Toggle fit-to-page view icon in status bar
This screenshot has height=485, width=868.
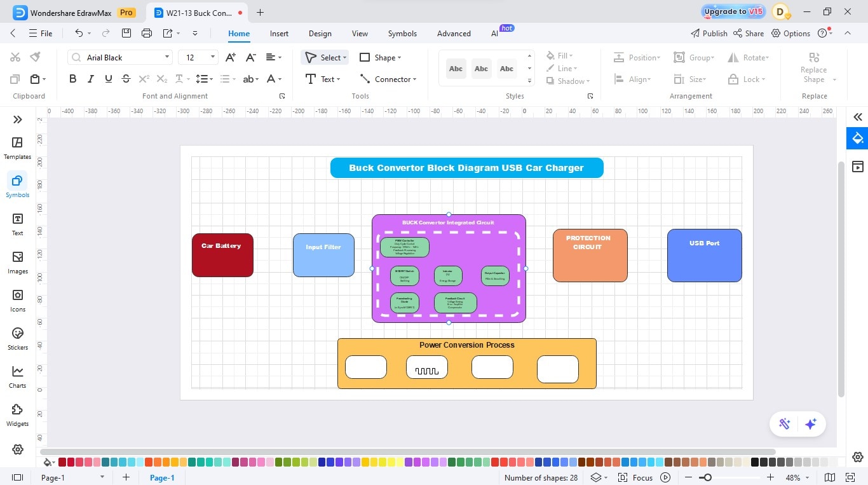[850, 477]
